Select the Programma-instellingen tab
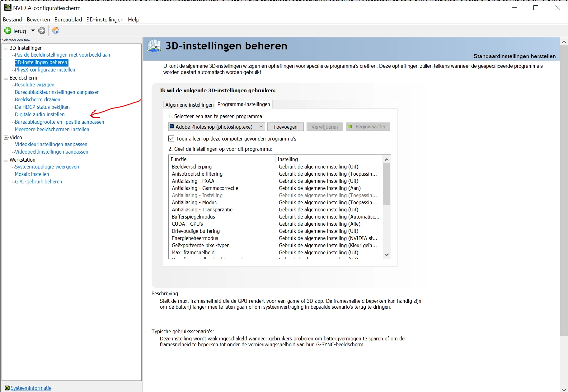The height and width of the screenshot is (392, 568). (244, 104)
